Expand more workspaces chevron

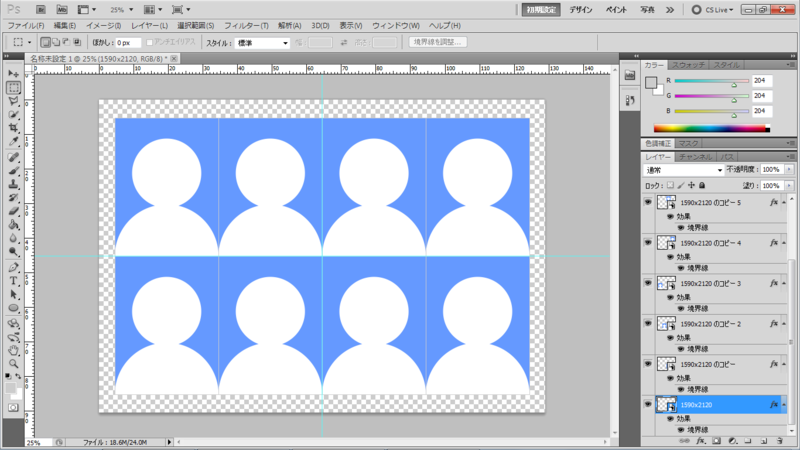pos(670,10)
